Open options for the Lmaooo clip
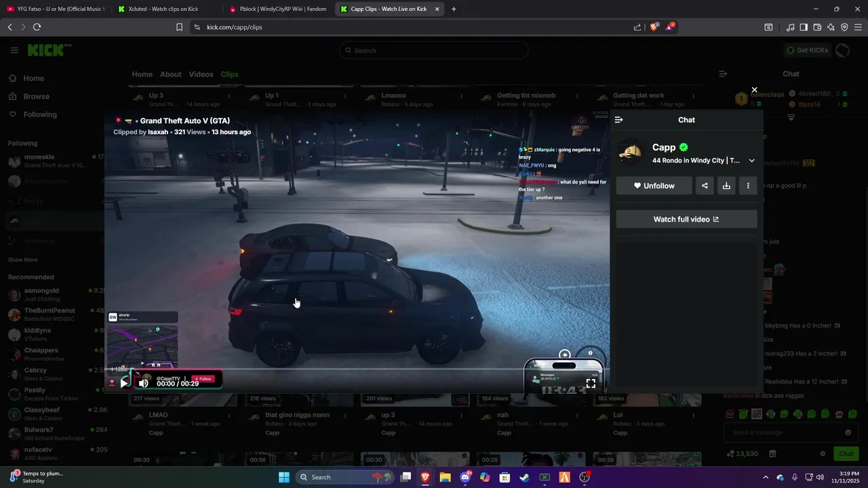The width and height of the screenshot is (868, 488). (x=461, y=96)
